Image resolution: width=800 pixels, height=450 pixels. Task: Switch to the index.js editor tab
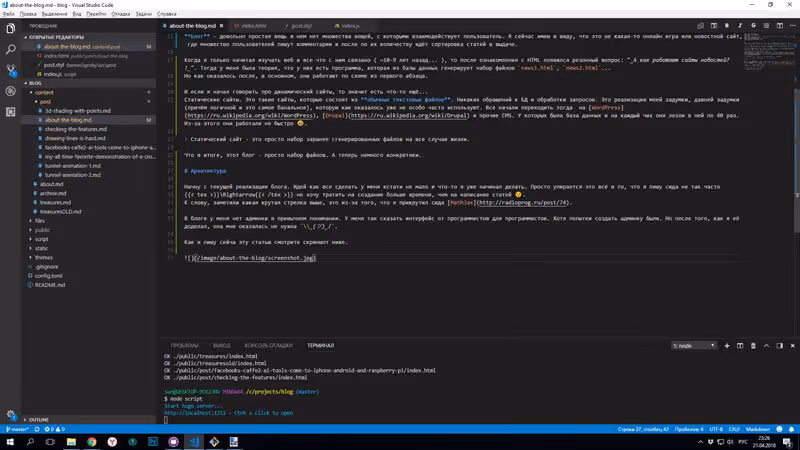[350, 26]
